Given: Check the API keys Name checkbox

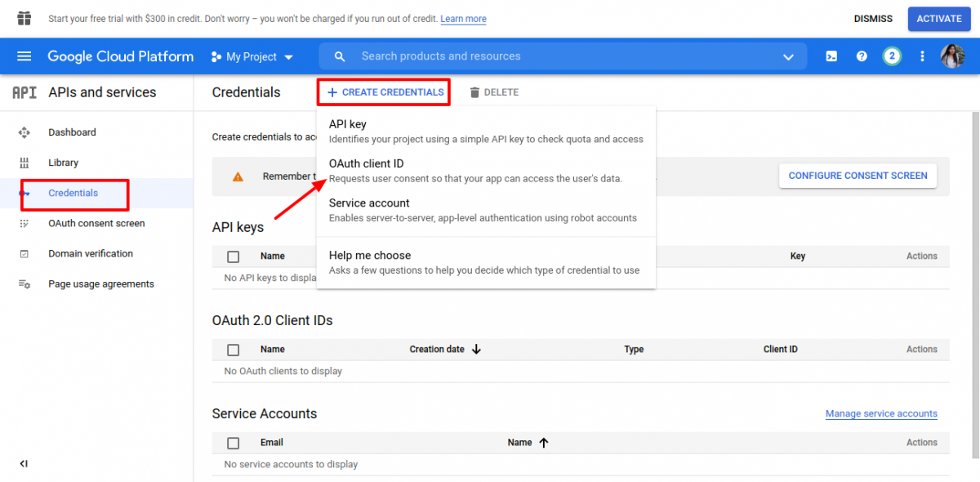Looking at the screenshot, I should 233,255.
